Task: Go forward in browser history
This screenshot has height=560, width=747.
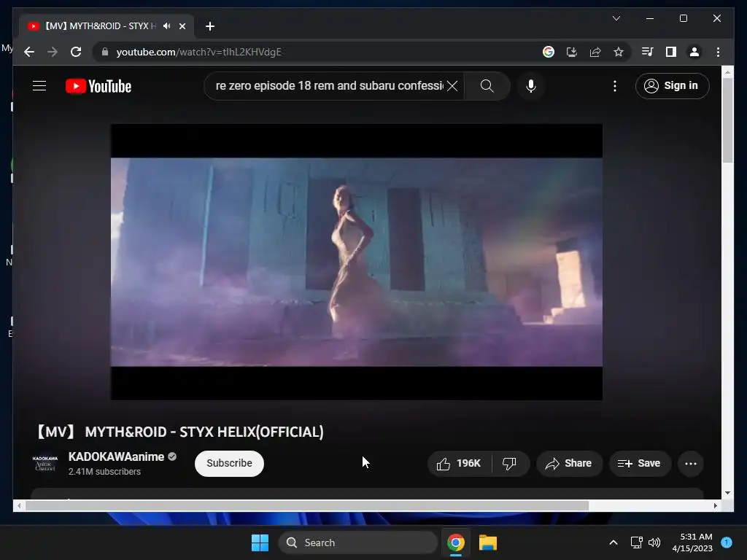Action: point(53,52)
